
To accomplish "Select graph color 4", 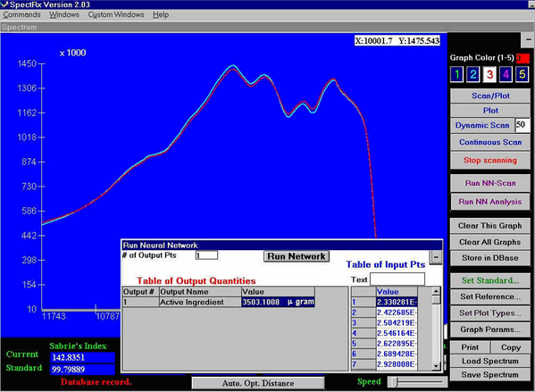I will click(506, 74).
